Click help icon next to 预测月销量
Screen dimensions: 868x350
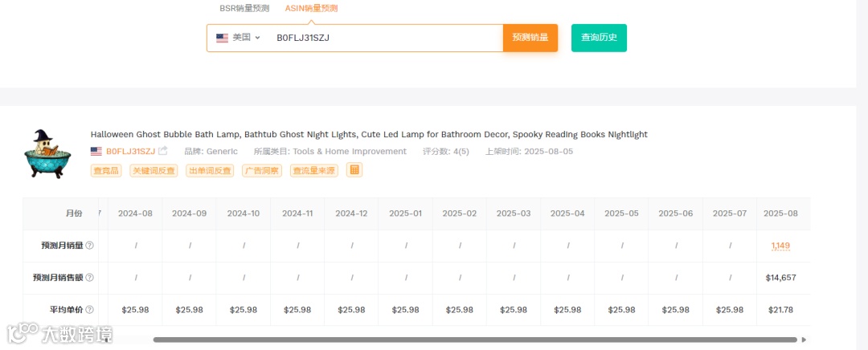pos(90,246)
